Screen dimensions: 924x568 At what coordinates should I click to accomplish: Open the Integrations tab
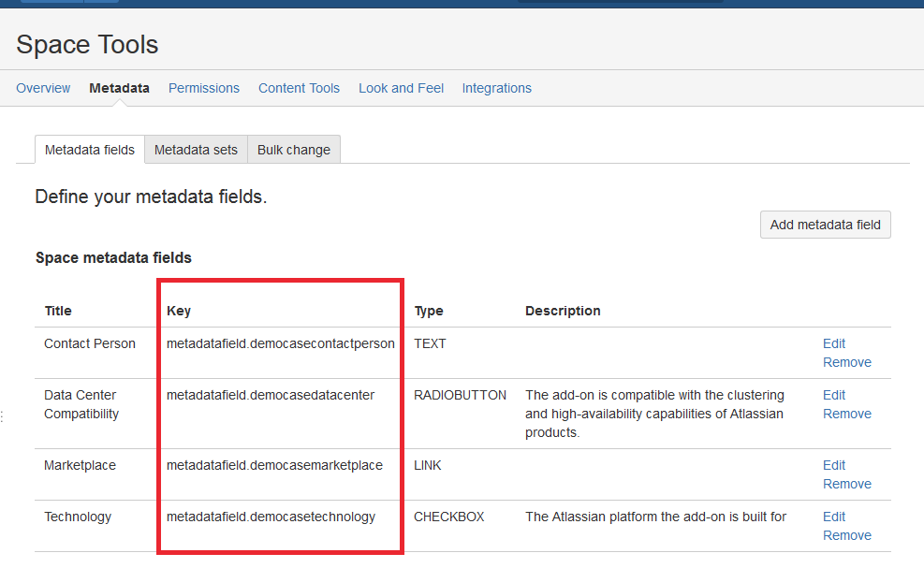496,88
